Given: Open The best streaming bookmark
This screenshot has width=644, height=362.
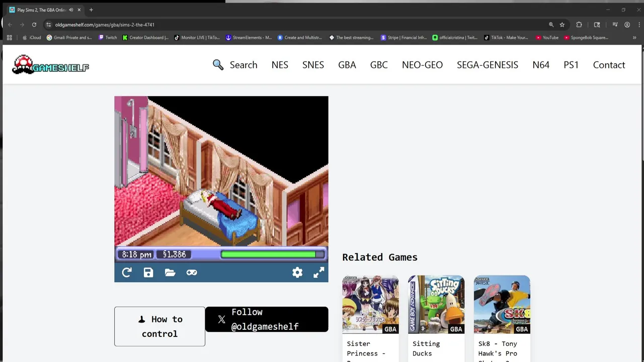Looking at the screenshot, I should 351,37.
